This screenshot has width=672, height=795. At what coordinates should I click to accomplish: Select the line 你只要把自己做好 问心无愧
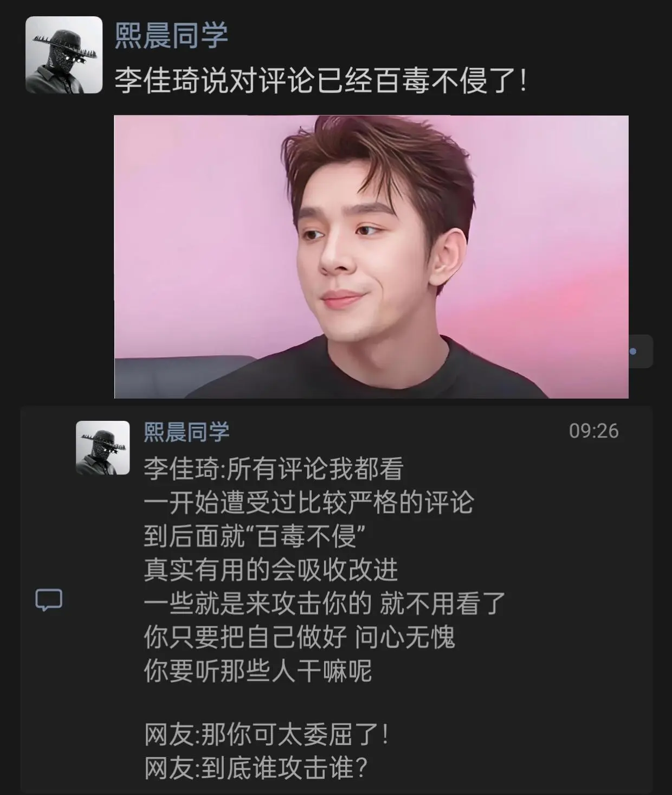[x=299, y=637]
